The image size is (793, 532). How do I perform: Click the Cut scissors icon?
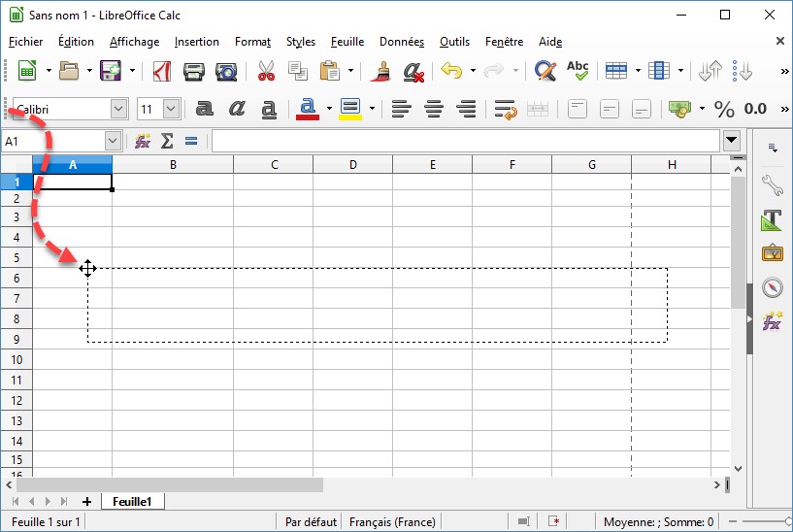(266, 71)
